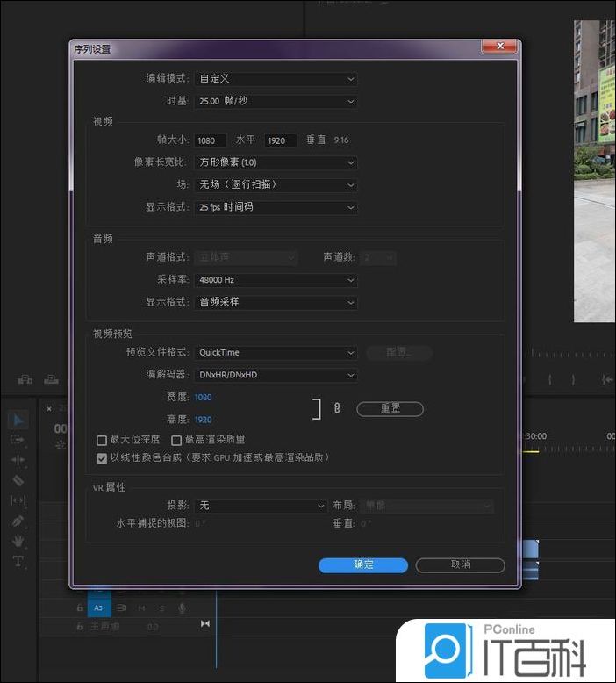
Task: Activate the Slip tool
Action: (18, 500)
